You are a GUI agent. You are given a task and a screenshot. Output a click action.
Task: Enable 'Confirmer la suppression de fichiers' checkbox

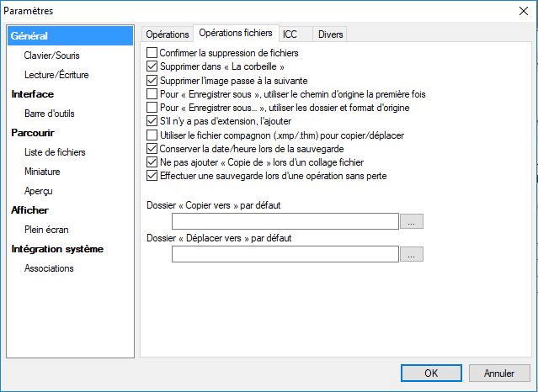pyautogui.click(x=152, y=53)
